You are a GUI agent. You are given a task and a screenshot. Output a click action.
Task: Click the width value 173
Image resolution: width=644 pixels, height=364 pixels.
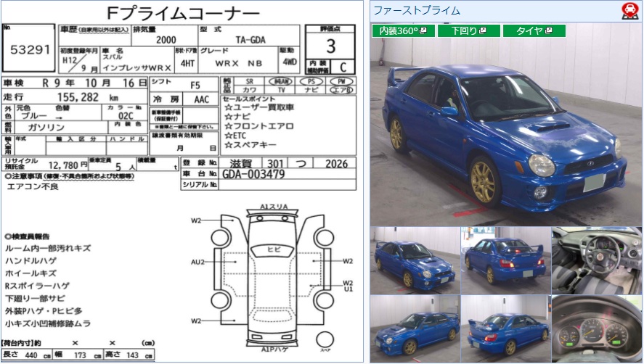tap(80, 355)
